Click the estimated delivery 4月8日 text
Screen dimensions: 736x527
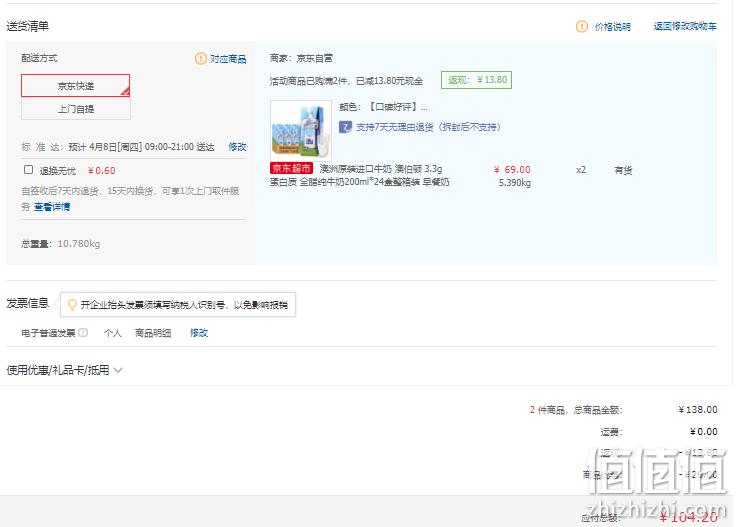[141, 147]
